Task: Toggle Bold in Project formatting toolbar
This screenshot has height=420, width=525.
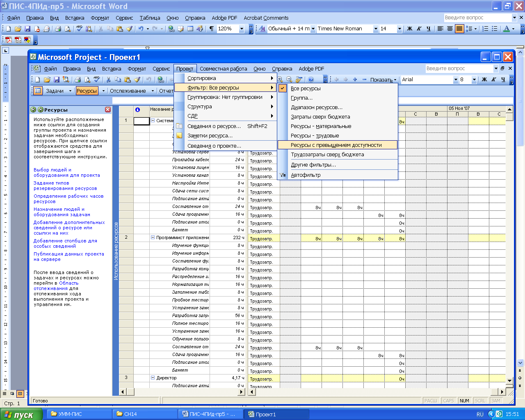Action: [x=484, y=80]
